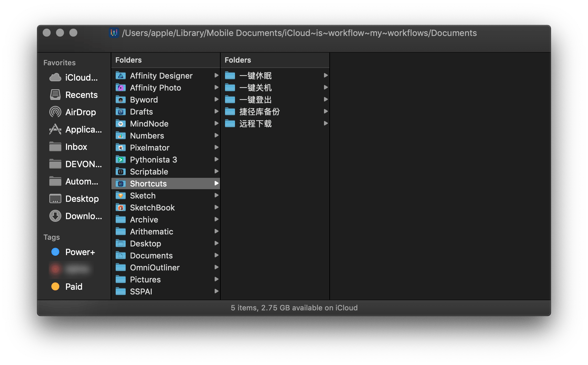Screen dimensions: 588x365
Task: Click the SketchBook folder icon
Action: pyautogui.click(x=121, y=207)
